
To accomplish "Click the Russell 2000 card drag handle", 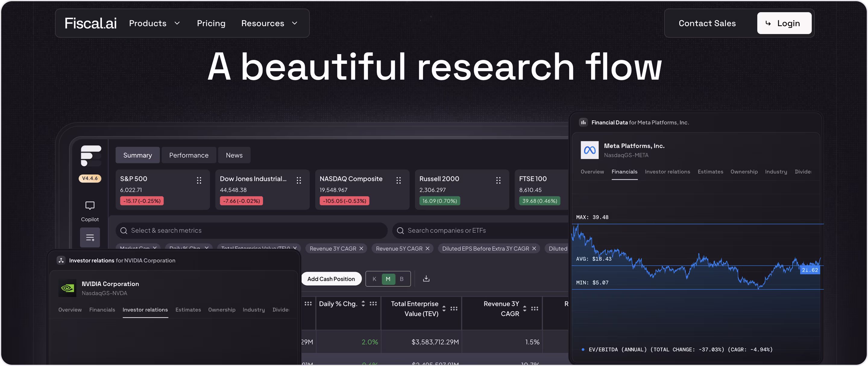I will coord(498,180).
